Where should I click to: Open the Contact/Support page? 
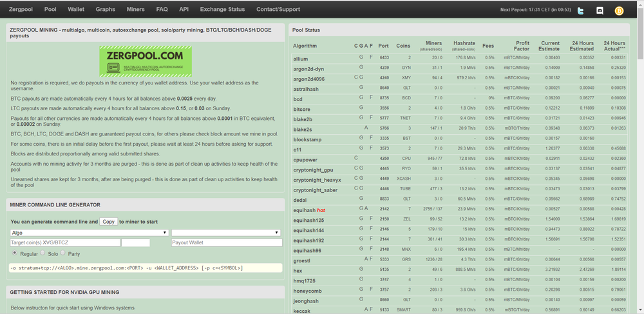(x=278, y=9)
